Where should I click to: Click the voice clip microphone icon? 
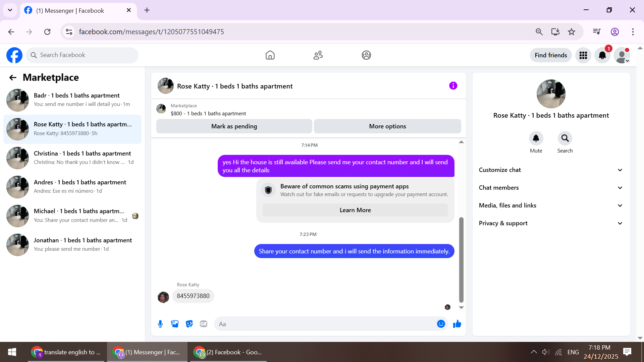[160, 324]
